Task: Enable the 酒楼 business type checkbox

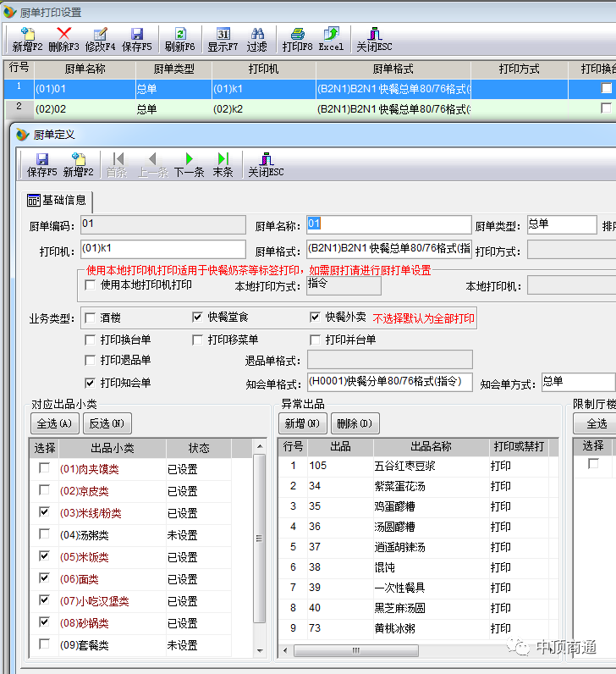Action: coord(91,318)
